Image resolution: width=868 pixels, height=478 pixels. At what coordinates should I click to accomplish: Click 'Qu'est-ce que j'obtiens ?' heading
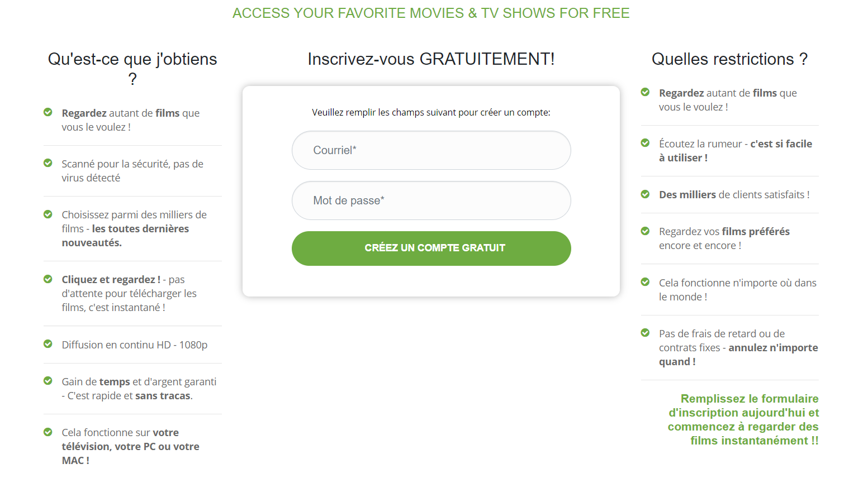132,69
